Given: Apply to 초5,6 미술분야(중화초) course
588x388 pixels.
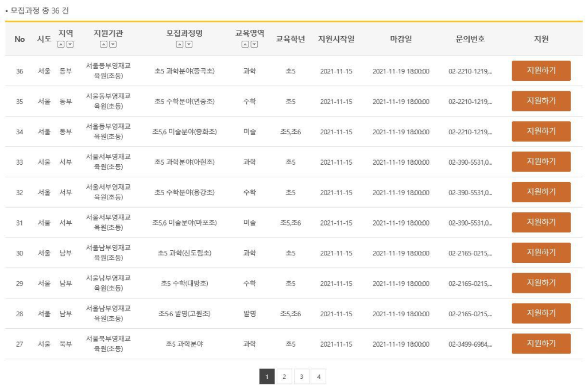Looking at the screenshot, I should click(541, 131).
